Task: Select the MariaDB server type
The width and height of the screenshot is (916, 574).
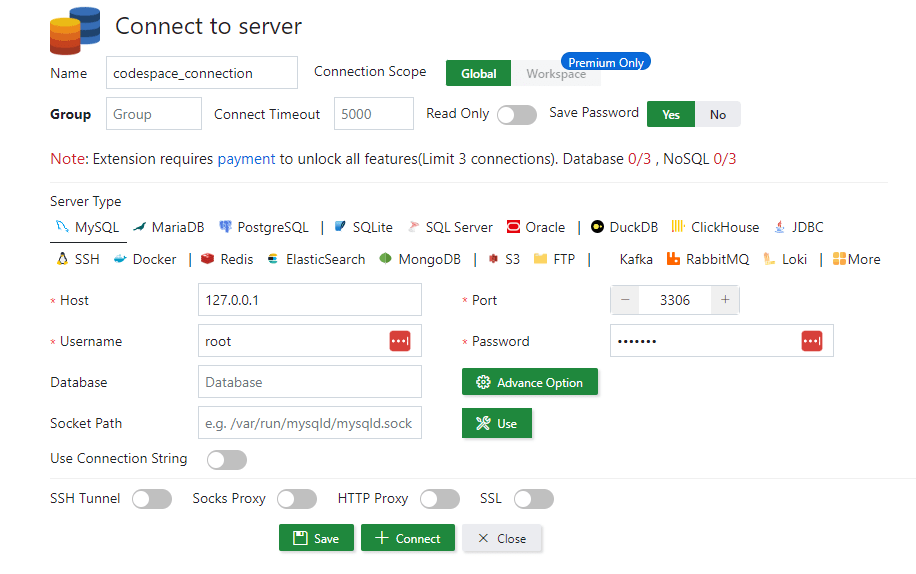Action: pyautogui.click(x=169, y=227)
